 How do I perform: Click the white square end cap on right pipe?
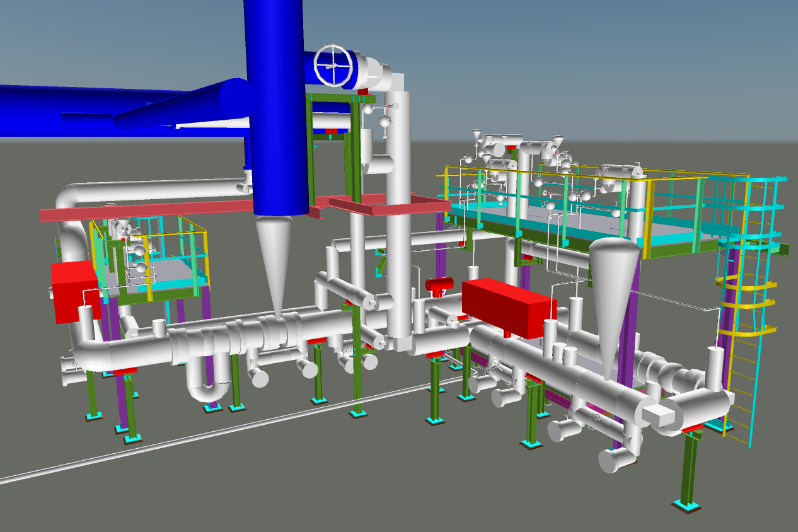(659, 414)
